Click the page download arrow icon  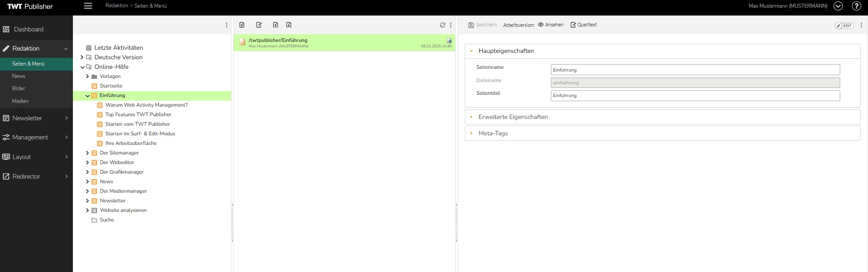[289, 25]
